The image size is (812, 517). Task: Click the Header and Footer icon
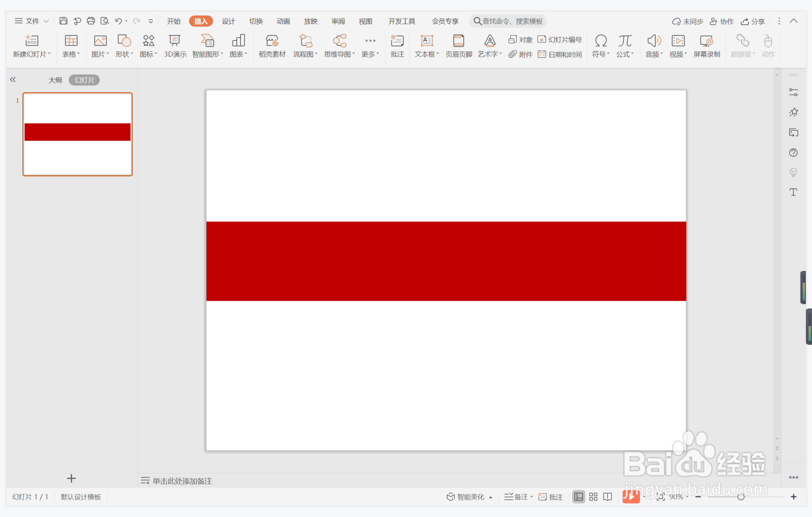[x=459, y=45]
